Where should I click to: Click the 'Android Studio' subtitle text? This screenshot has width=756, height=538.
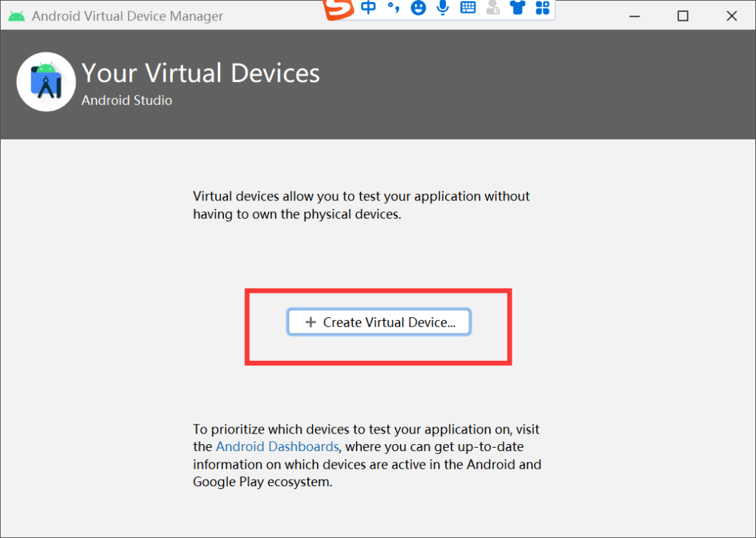click(x=127, y=100)
